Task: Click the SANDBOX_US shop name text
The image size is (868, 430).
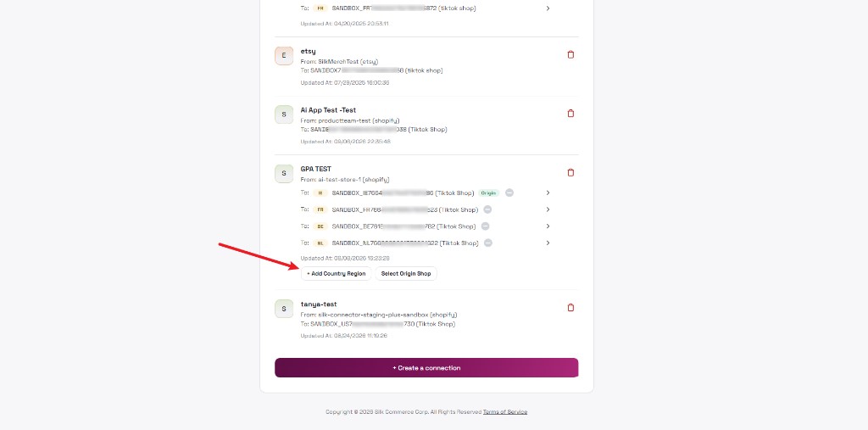Action: point(382,324)
